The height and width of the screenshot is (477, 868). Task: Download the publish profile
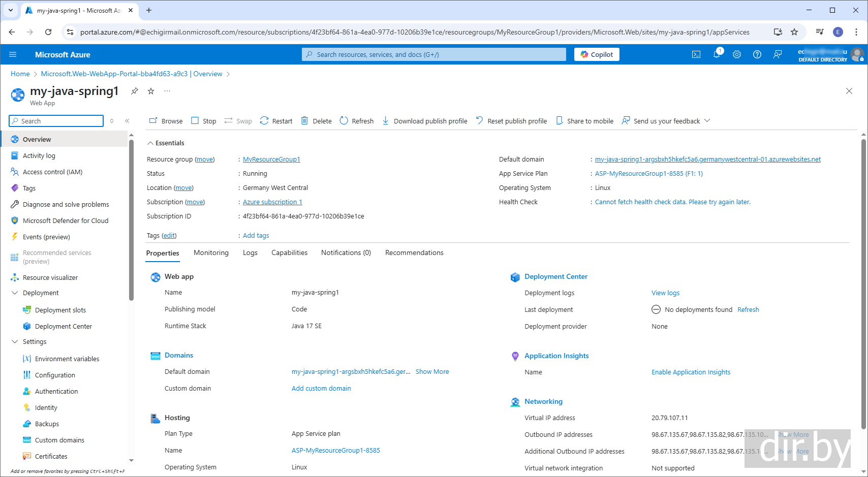point(425,121)
